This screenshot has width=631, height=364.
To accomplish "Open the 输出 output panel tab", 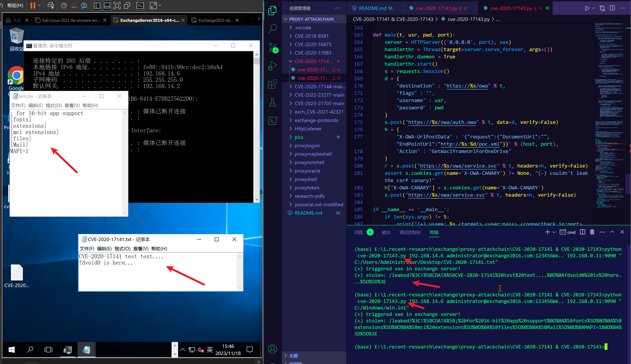I will click(386, 232).
